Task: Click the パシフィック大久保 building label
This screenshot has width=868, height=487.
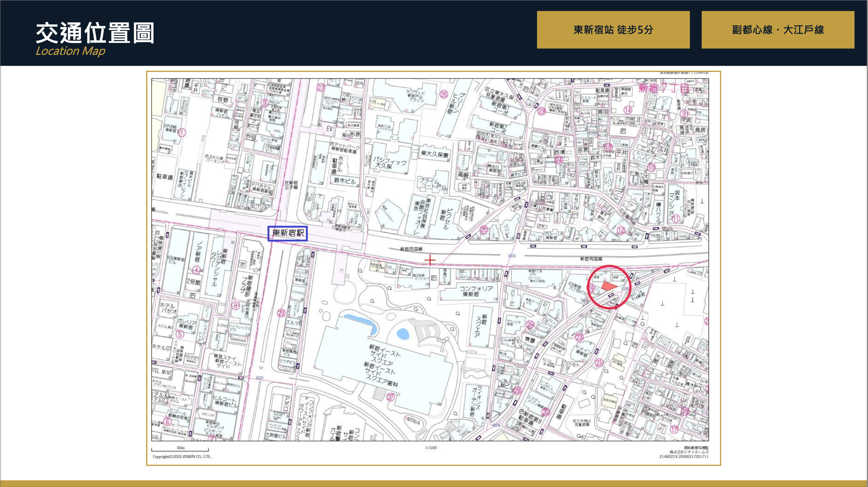Action: pyautogui.click(x=390, y=163)
